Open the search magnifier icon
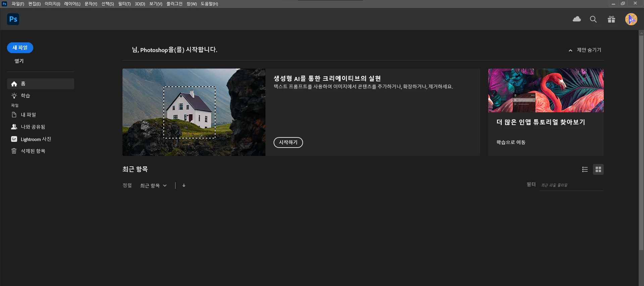Viewport: 644px width, 286px height. click(x=593, y=19)
